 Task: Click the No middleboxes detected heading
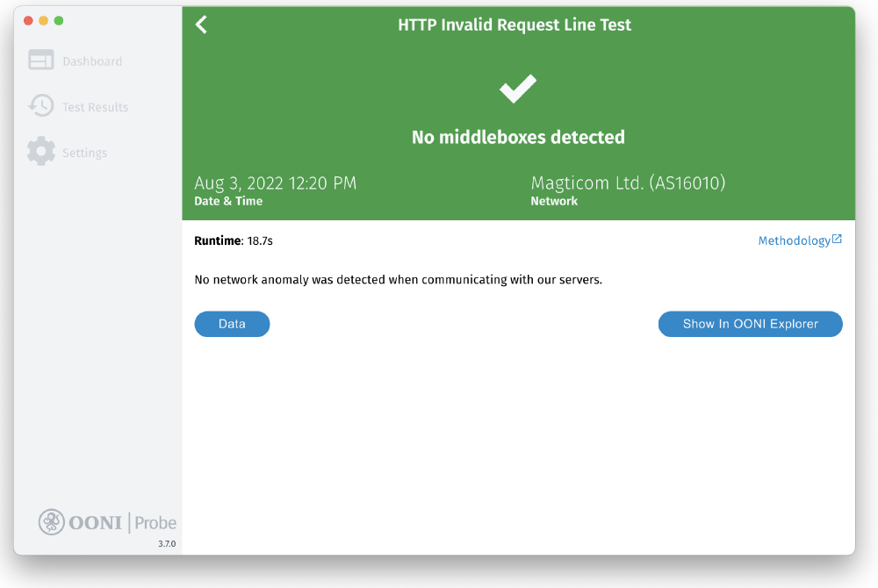coord(517,137)
